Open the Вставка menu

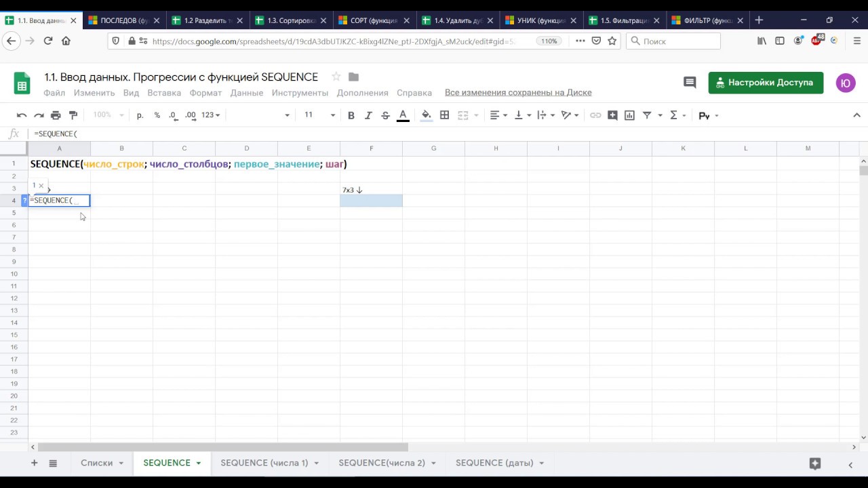pyautogui.click(x=164, y=93)
